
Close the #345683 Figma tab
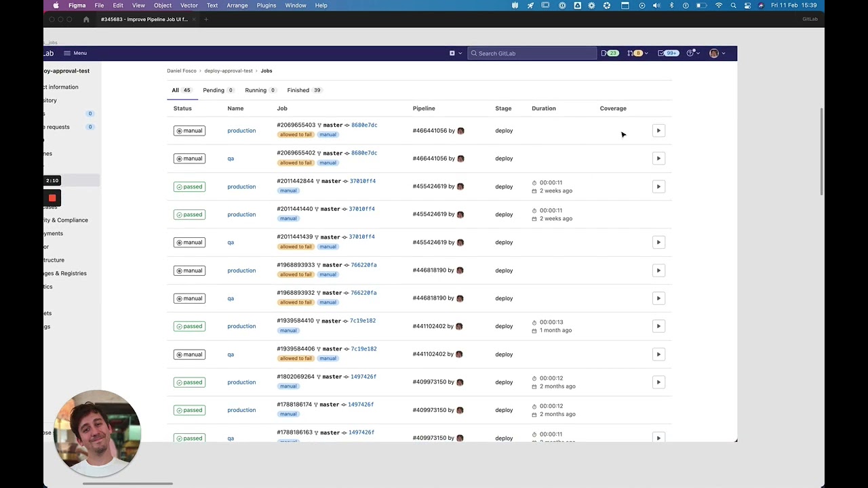click(x=195, y=20)
